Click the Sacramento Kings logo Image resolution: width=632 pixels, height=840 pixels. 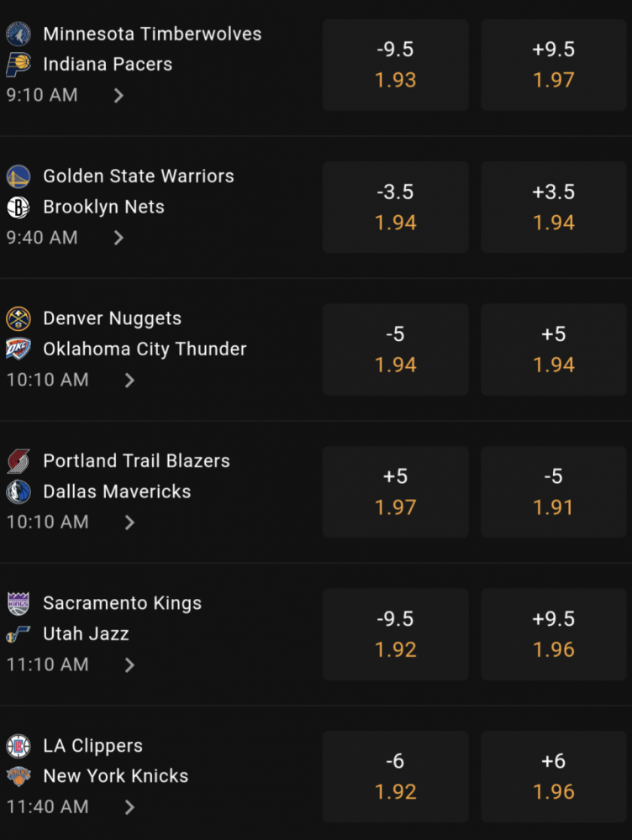pyautogui.click(x=18, y=602)
